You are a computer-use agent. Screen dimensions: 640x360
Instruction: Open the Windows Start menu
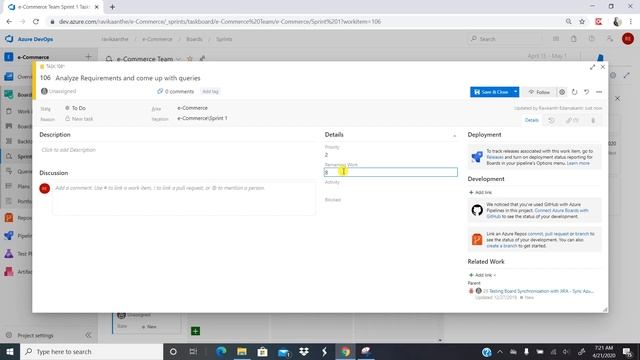point(9,351)
